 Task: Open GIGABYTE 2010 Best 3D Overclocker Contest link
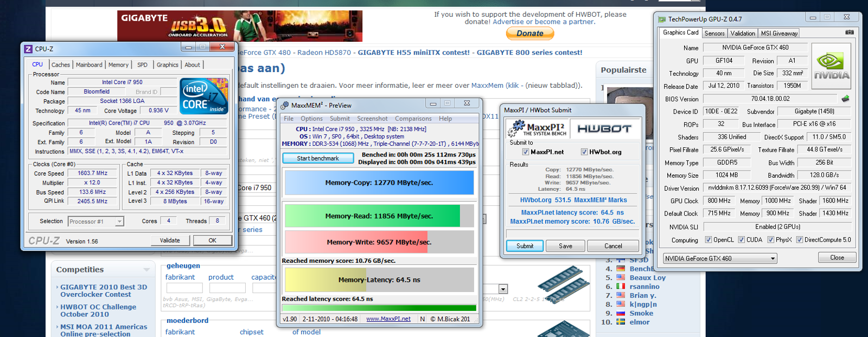coord(104,291)
